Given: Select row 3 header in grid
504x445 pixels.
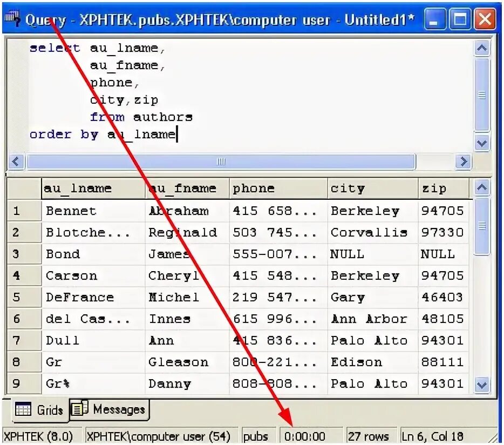Looking at the screenshot, I should click(24, 254).
